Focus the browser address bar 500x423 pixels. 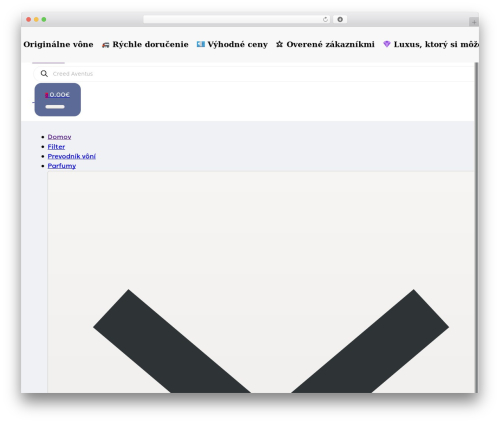(233, 20)
